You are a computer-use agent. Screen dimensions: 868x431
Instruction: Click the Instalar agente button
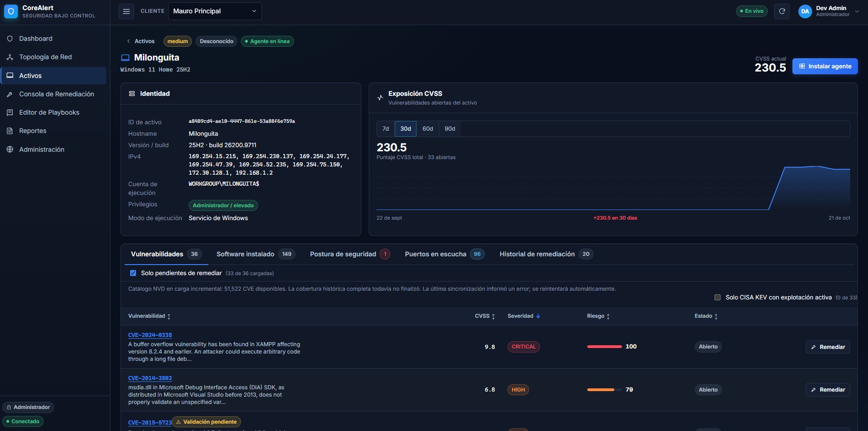[825, 66]
